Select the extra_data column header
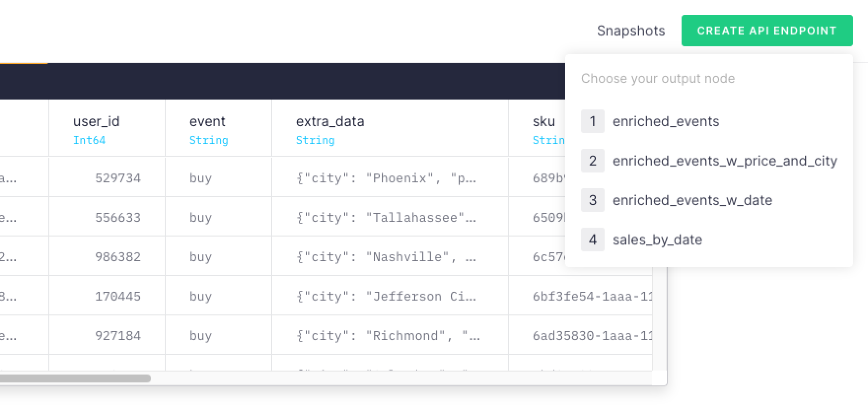This screenshot has width=868, height=411. pos(390,128)
